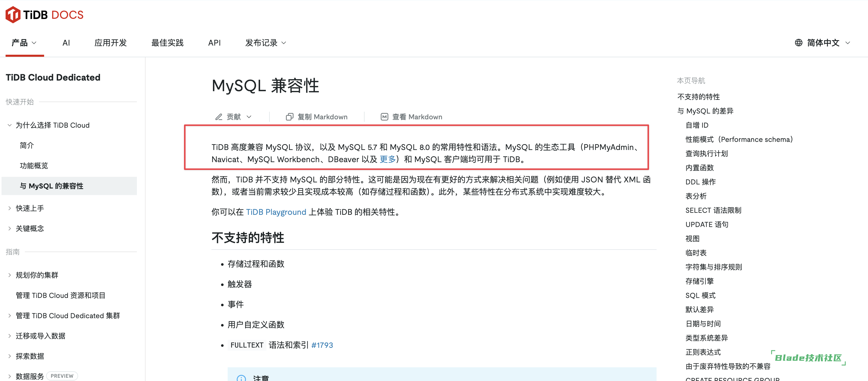
Task: Jump to 临时表 in page nav
Action: tap(696, 253)
